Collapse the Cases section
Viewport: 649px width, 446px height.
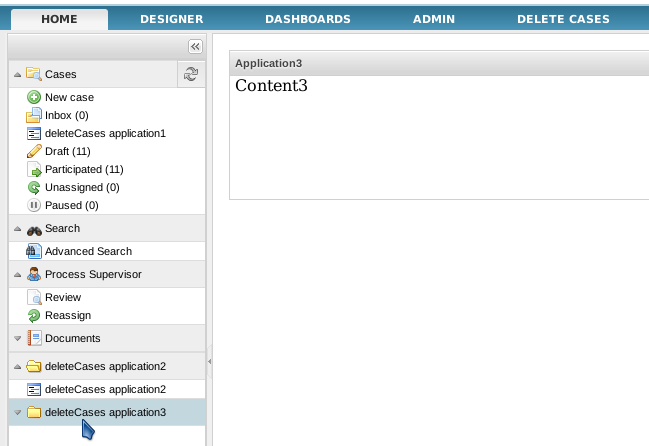pyautogui.click(x=17, y=74)
